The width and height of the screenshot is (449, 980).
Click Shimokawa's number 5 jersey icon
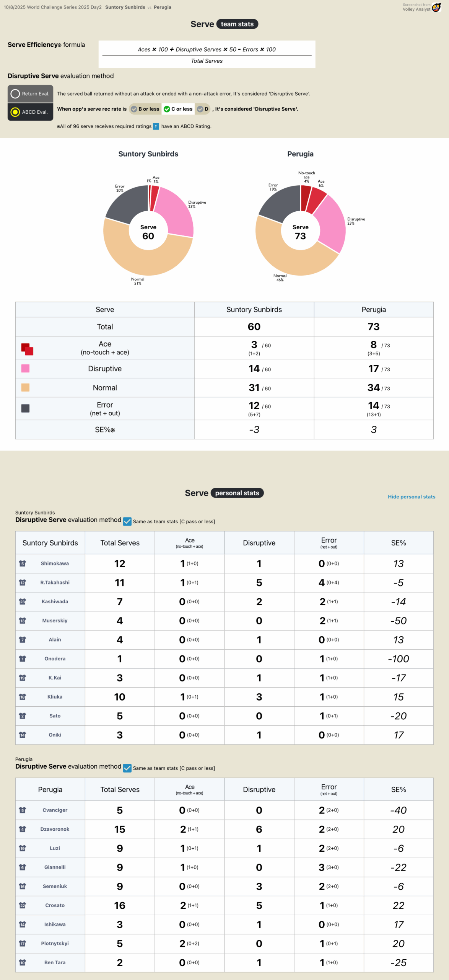click(23, 563)
